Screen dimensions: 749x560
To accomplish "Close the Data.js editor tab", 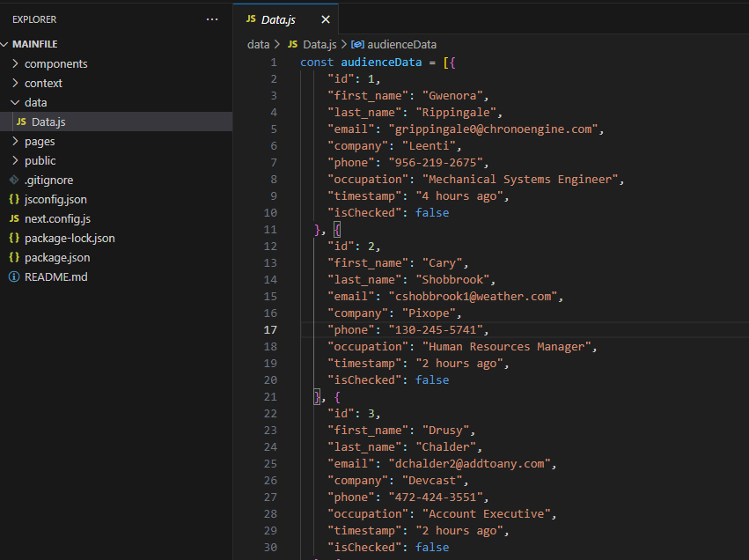I will pyautogui.click(x=326, y=19).
